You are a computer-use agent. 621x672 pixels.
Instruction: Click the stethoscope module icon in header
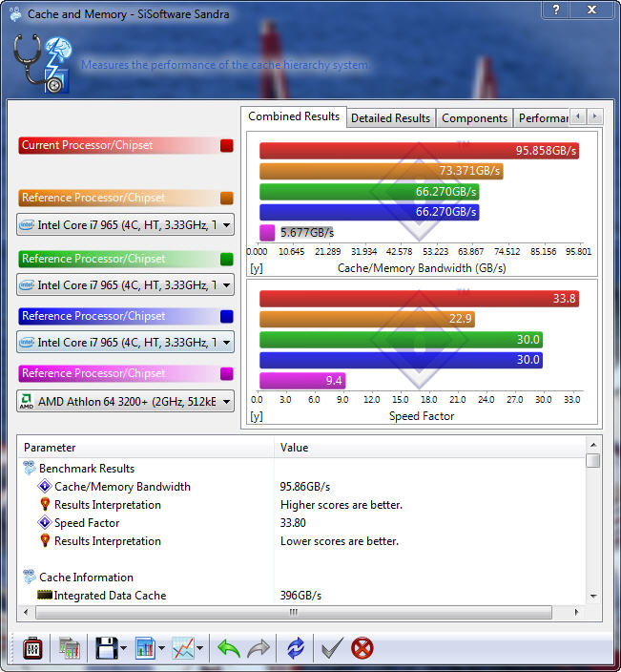42,63
